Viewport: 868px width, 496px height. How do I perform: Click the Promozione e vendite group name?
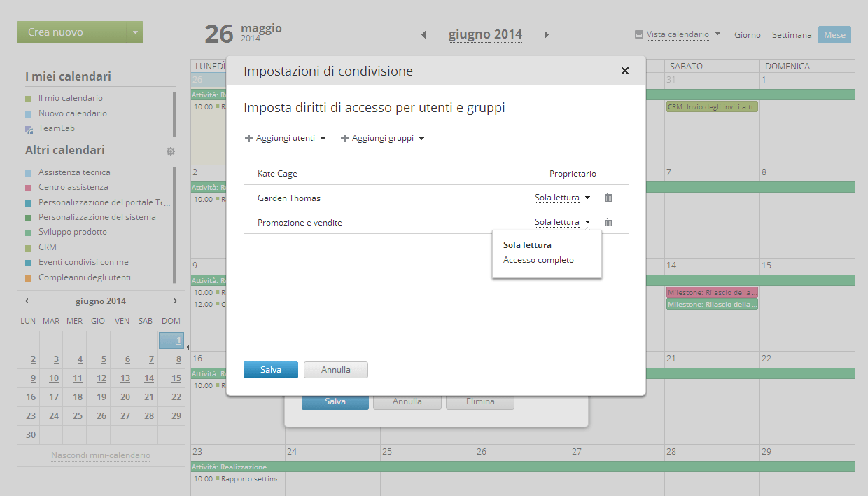tap(300, 223)
